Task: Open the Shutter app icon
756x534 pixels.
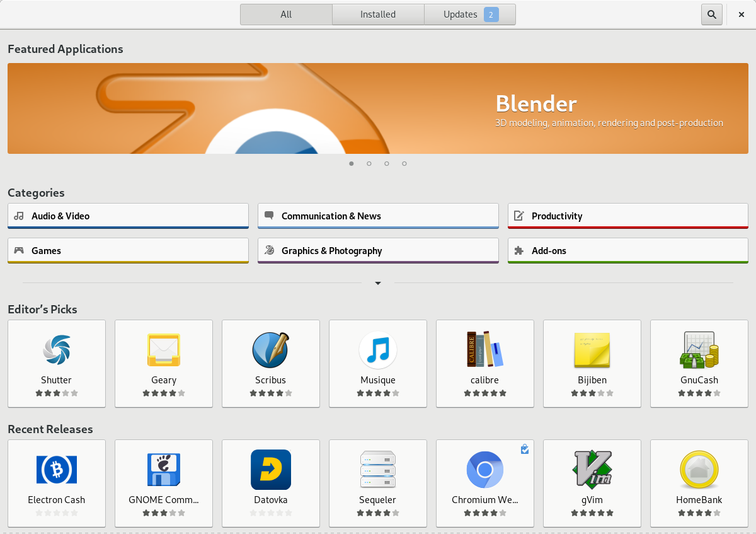Action: tap(57, 350)
